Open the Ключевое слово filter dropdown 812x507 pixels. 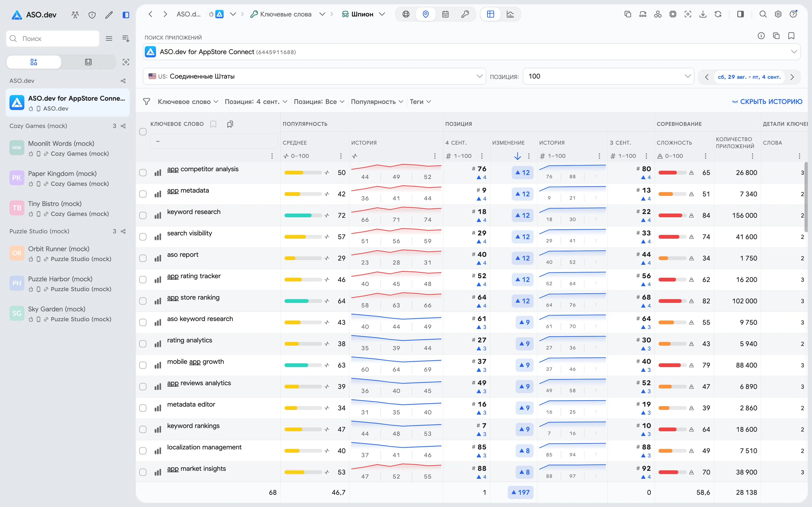(188, 102)
